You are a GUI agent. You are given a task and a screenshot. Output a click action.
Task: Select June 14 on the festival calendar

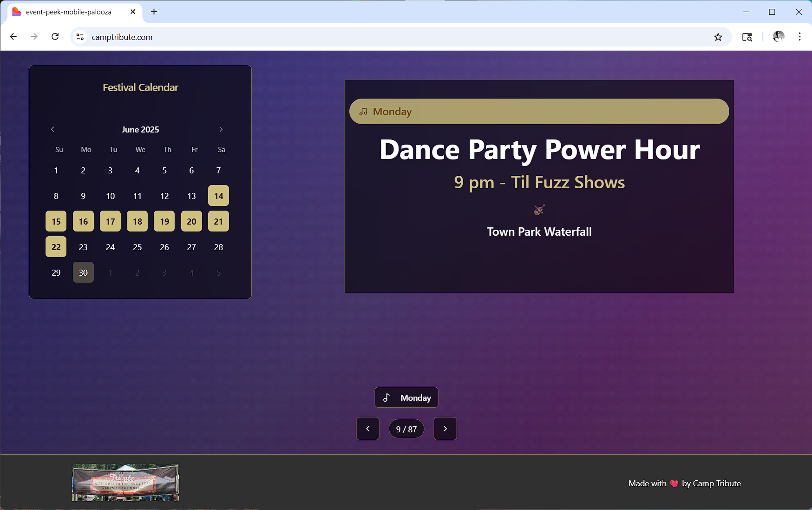pos(218,196)
